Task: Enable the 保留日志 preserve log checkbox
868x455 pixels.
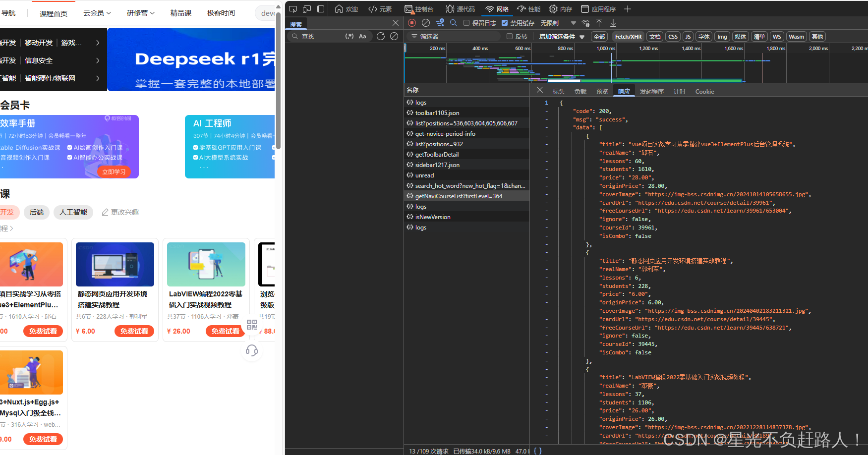Action: [x=466, y=23]
